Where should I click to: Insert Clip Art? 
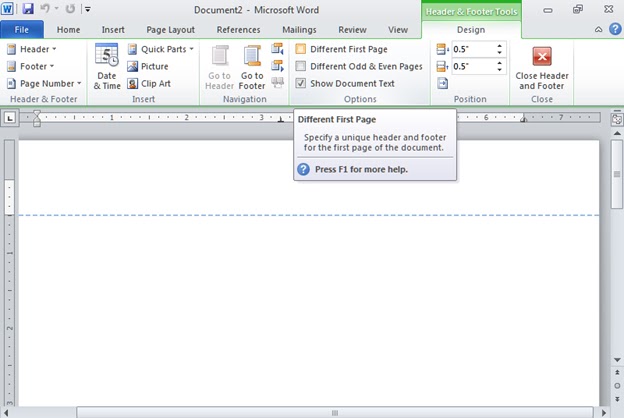[149, 84]
